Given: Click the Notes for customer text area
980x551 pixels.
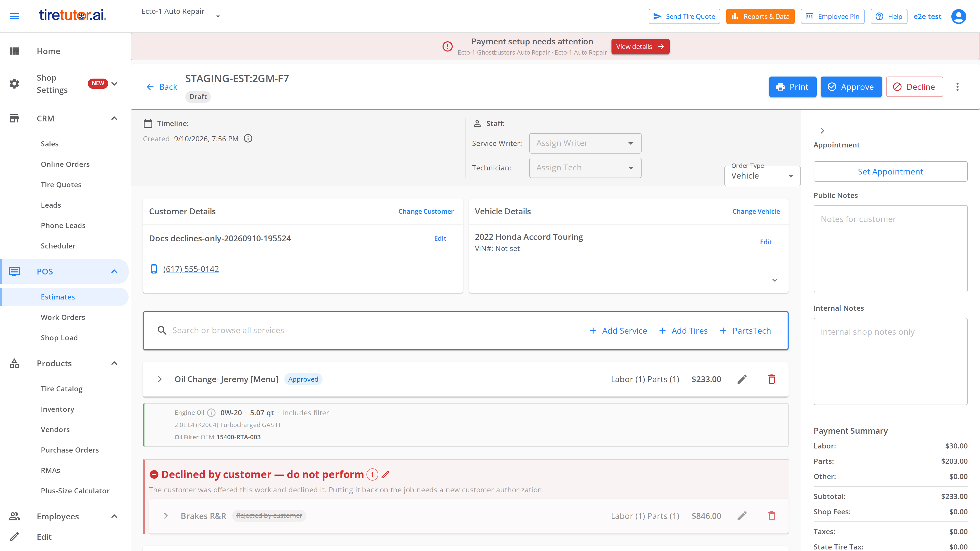Looking at the screenshot, I should pos(890,249).
